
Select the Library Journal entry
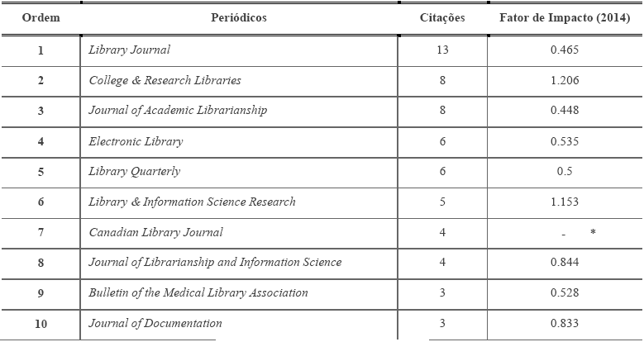pos(129,50)
